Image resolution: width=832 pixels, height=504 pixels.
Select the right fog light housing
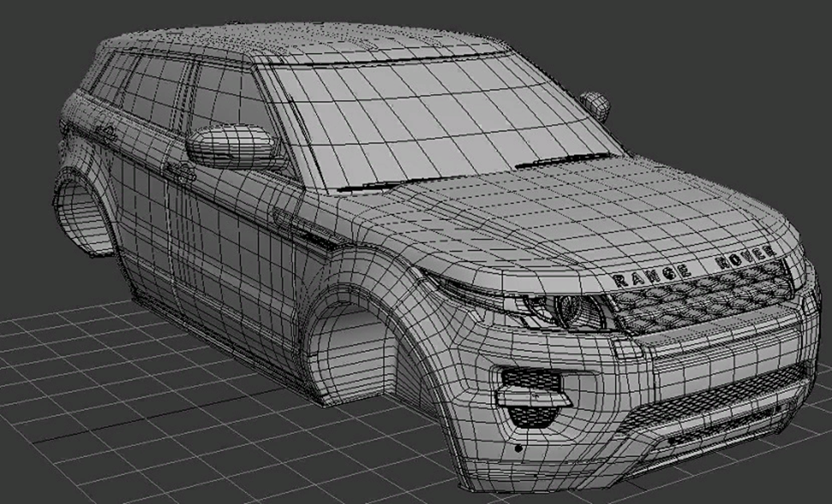click(530, 397)
